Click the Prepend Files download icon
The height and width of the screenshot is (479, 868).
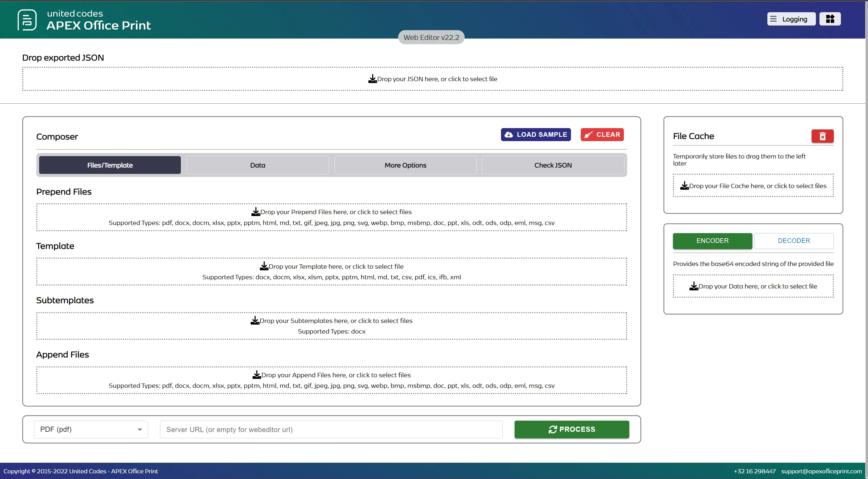[x=256, y=212]
